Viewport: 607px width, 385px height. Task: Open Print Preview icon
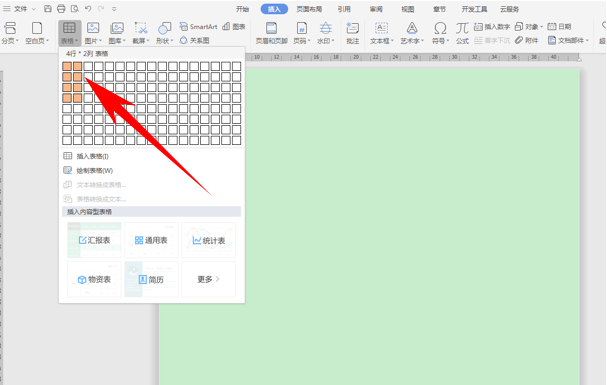coord(75,9)
